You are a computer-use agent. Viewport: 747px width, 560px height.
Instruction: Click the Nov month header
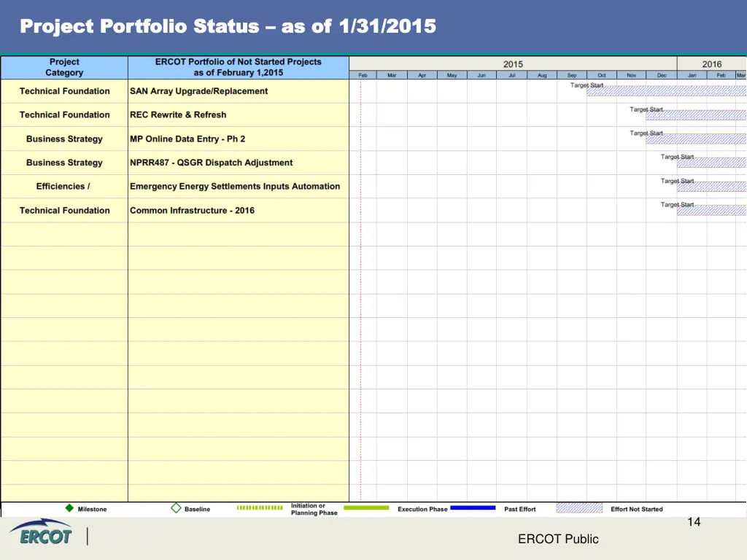pos(631,75)
